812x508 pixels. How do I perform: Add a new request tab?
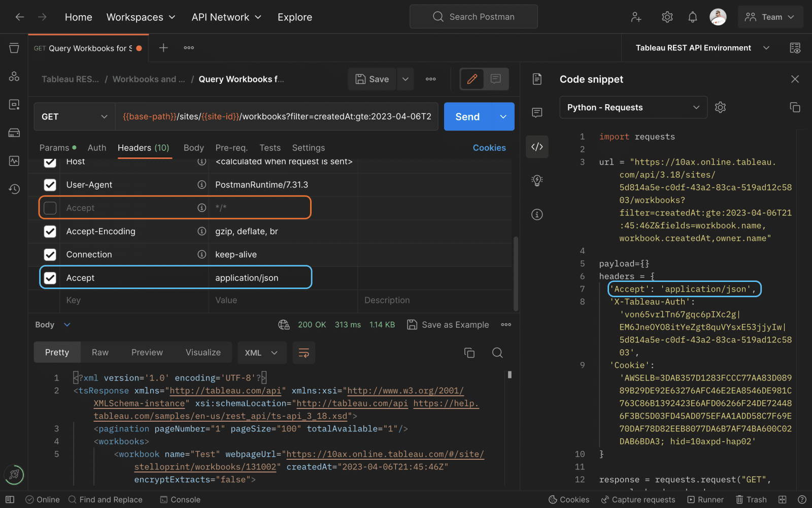pyautogui.click(x=163, y=48)
